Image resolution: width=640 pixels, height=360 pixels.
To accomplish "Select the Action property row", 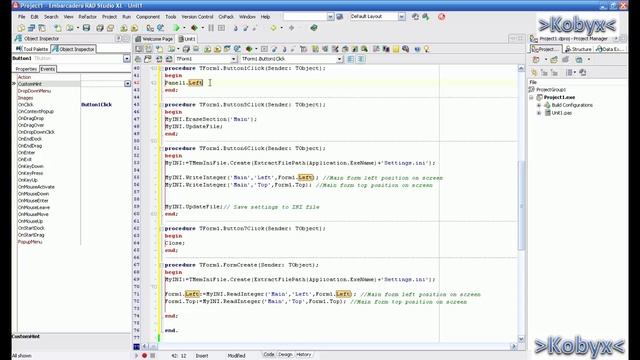I will [x=48, y=77].
